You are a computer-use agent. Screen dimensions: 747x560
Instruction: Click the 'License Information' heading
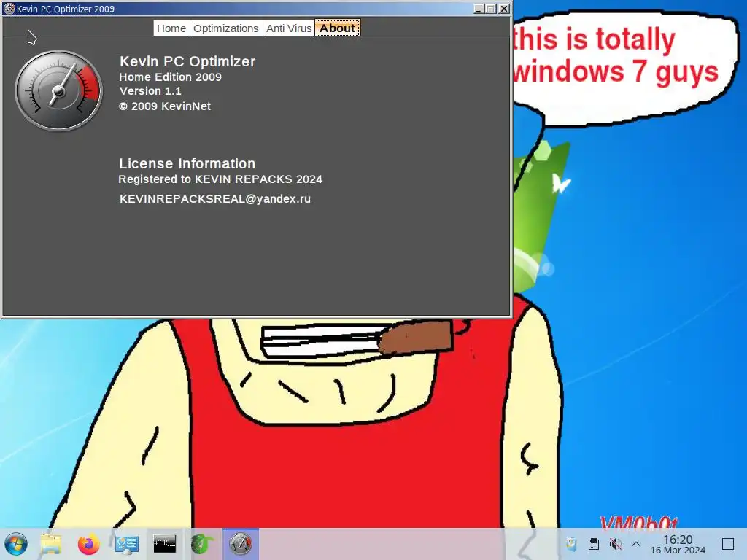tap(187, 163)
